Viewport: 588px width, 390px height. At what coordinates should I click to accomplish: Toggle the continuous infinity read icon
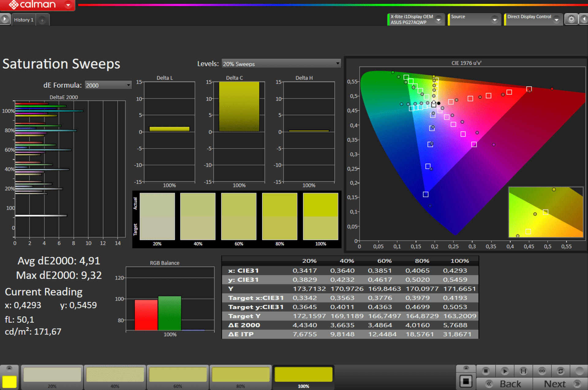tap(542, 371)
